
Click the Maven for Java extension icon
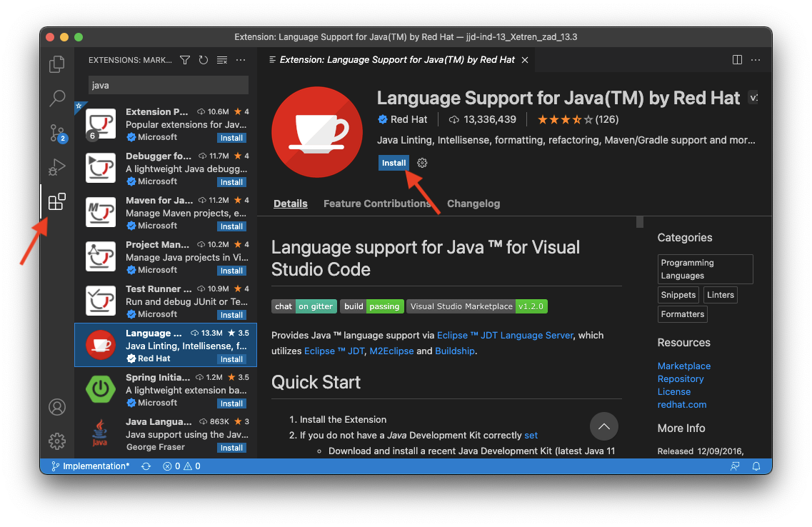click(x=101, y=212)
